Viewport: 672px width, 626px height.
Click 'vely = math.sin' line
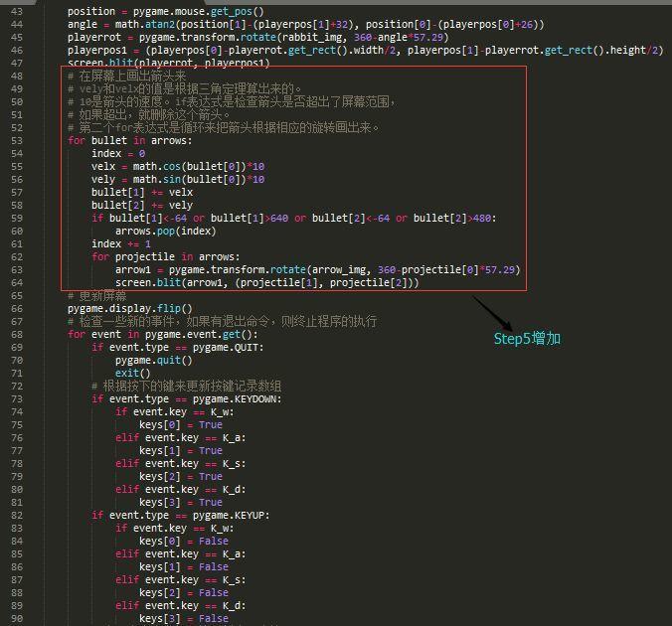pyautogui.click(x=178, y=180)
